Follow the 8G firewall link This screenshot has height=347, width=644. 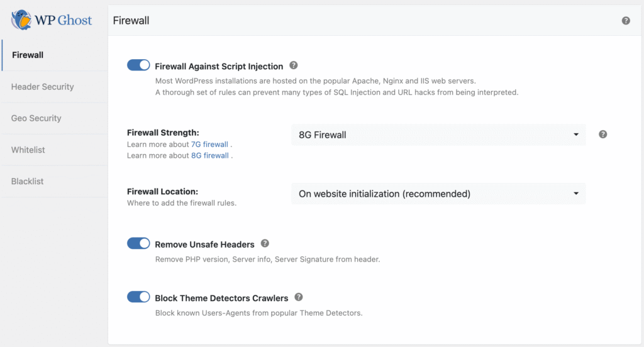[x=210, y=155]
